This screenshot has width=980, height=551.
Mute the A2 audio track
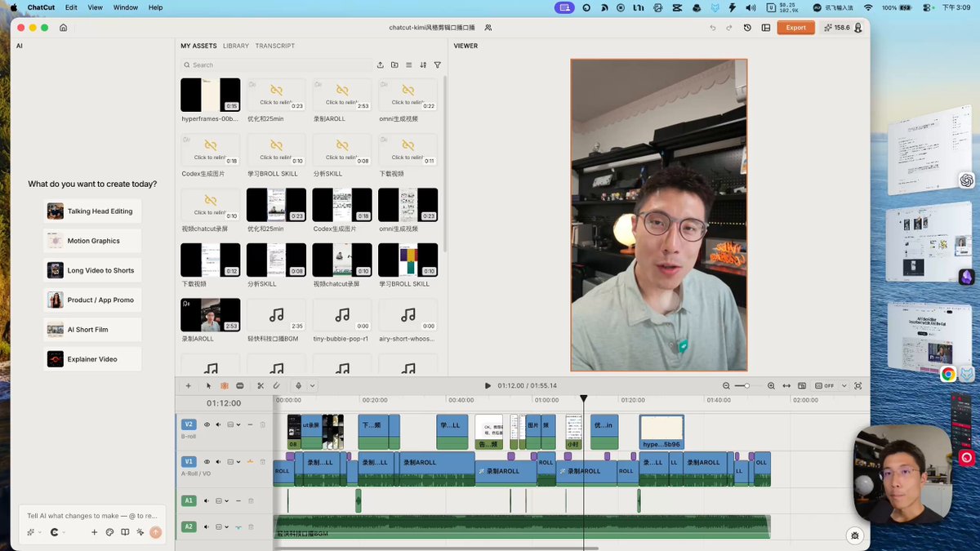tap(207, 527)
